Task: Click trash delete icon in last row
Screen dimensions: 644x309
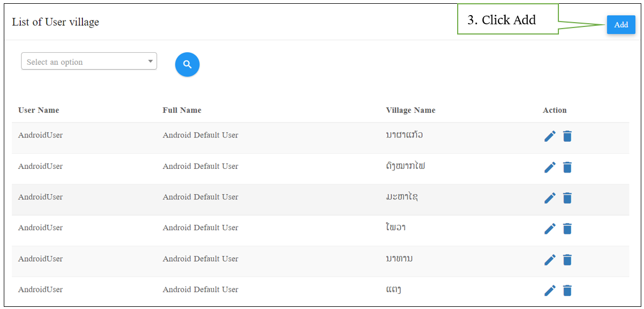Action: click(x=567, y=291)
